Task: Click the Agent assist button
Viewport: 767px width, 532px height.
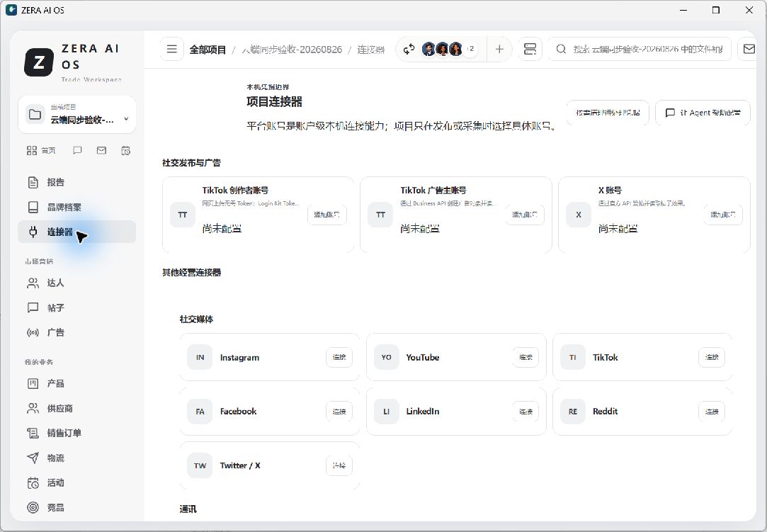Action: coord(703,113)
